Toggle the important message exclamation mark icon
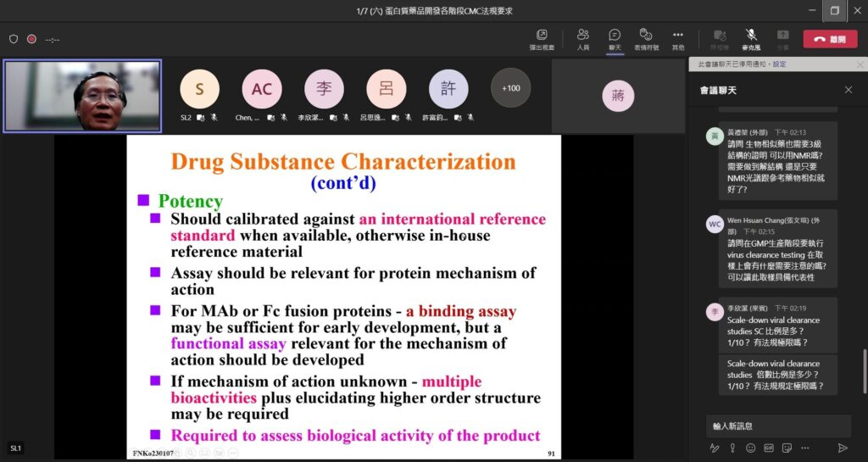 point(732,448)
